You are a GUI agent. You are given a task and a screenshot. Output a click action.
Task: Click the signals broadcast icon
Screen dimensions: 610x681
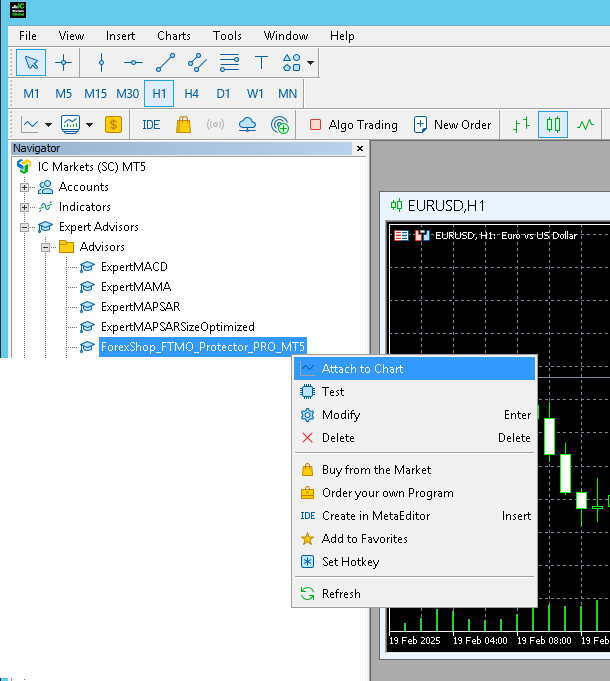(x=215, y=125)
